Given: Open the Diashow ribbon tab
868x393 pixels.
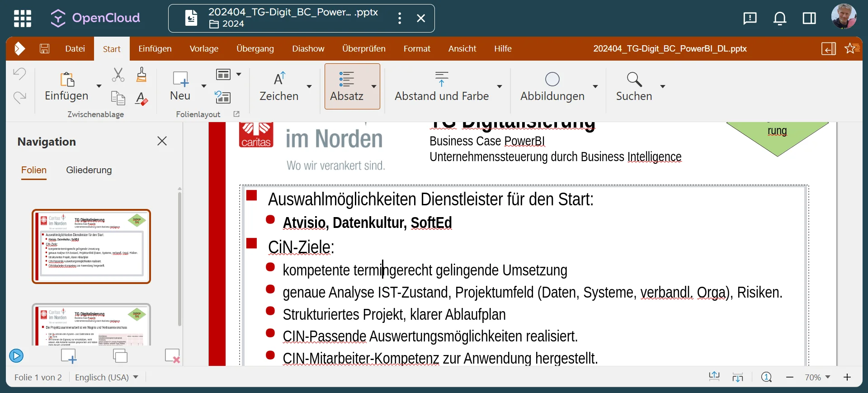Looking at the screenshot, I should click(308, 48).
